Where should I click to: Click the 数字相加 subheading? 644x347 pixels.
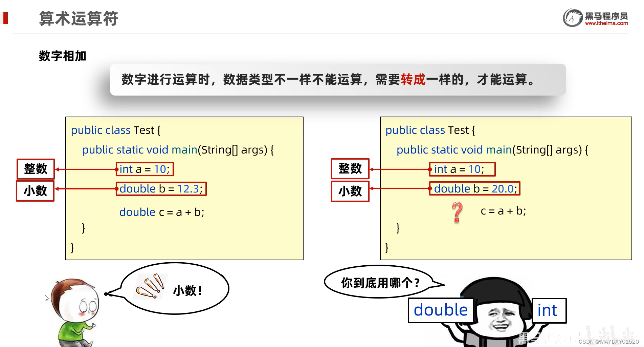click(63, 56)
